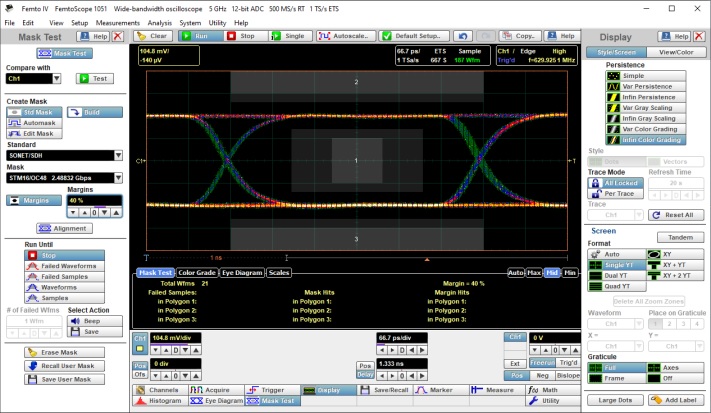Switch to the Eye Diagram results tab
This screenshot has height=413, width=711.
[x=243, y=272]
